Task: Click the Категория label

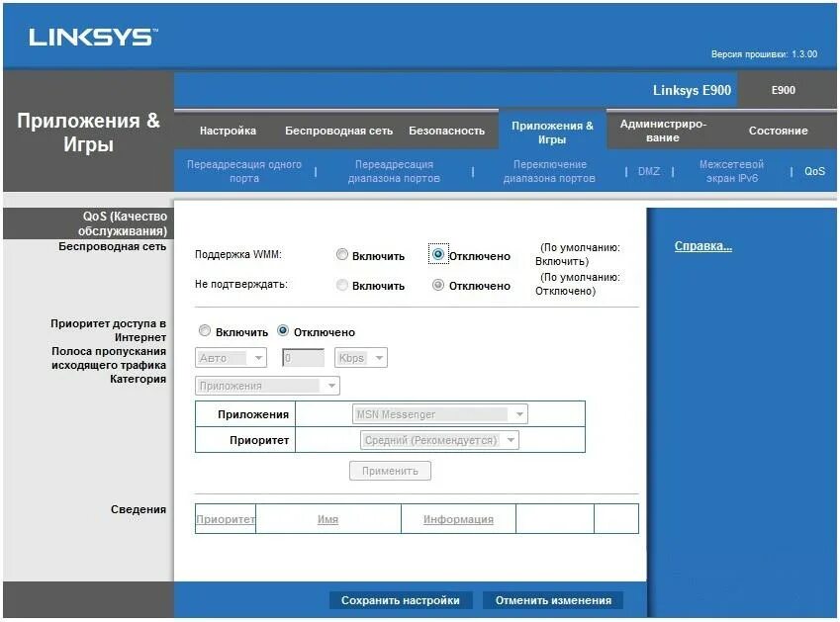Action: point(139,379)
